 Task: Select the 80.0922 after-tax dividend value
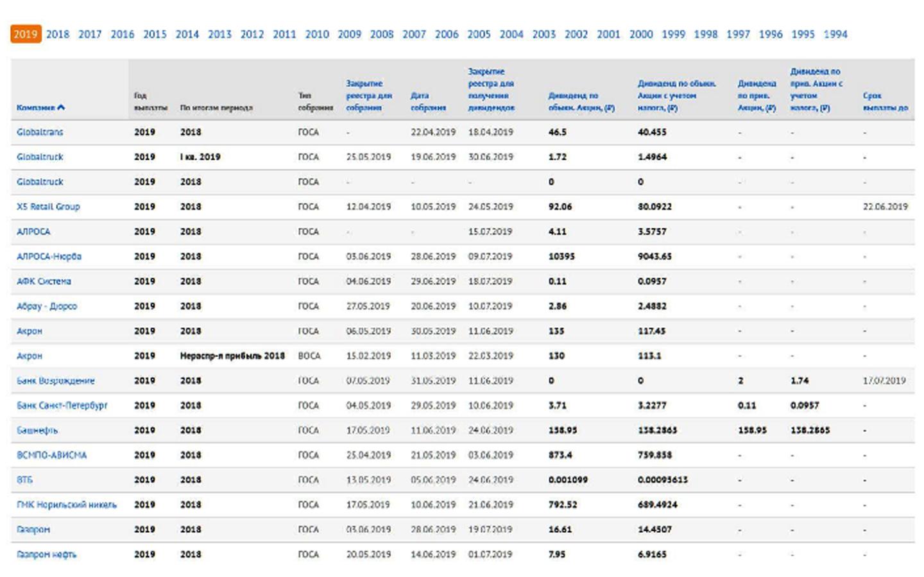(655, 207)
